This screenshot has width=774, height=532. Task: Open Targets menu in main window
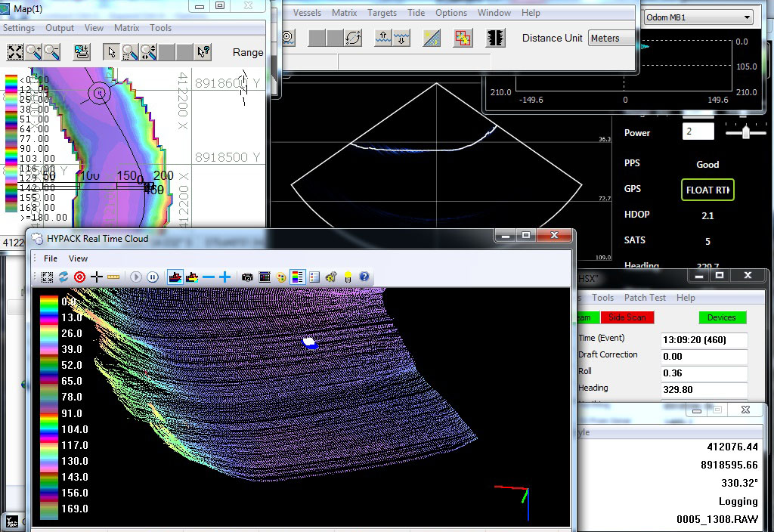(x=382, y=12)
